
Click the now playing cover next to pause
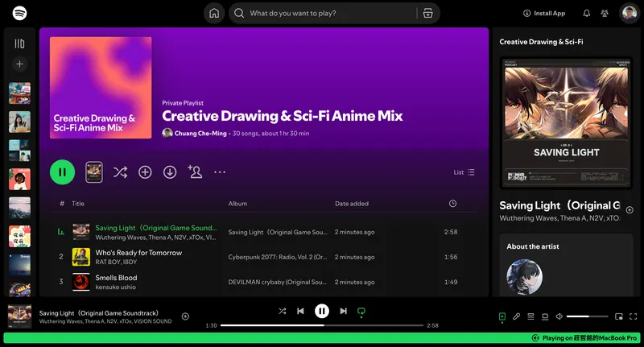pyautogui.click(x=94, y=172)
